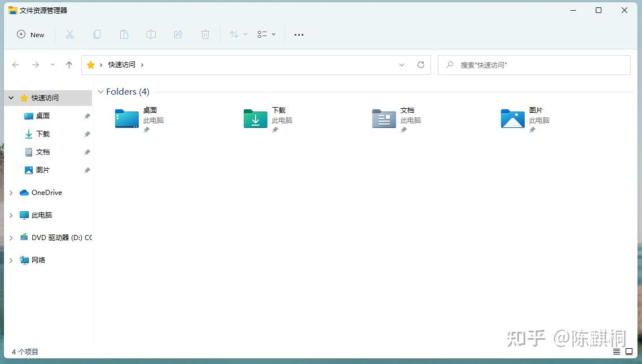Click pin icon beside sidebar 桌面
This screenshot has height=364, width=642.
click(x=87, y=116)
